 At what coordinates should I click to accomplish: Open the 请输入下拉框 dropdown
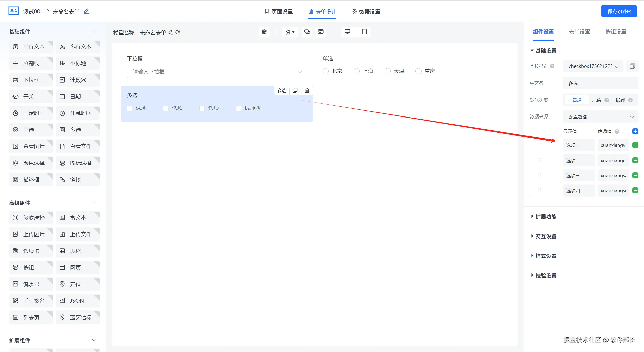click(x=216, y=72)
